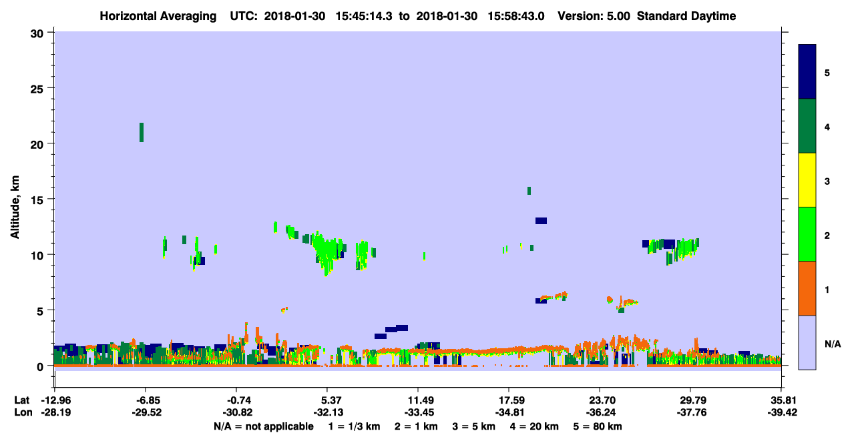This screenshot has height=445, width=868.
Task: Click 'Standard Daytime' in the title
Action: 686,16
